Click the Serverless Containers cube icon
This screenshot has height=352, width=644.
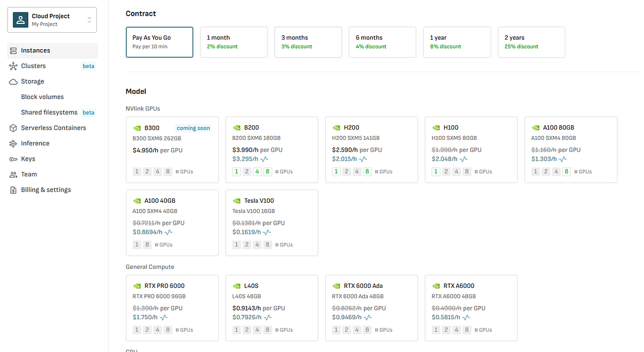pos(13,128)
